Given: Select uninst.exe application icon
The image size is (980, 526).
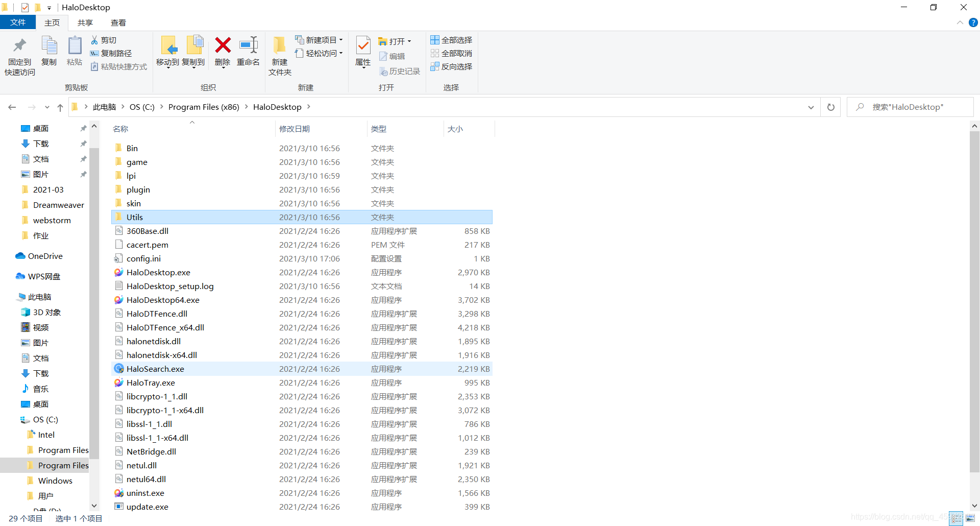Looking at the screenshot, I should click(x=118, y=493).
